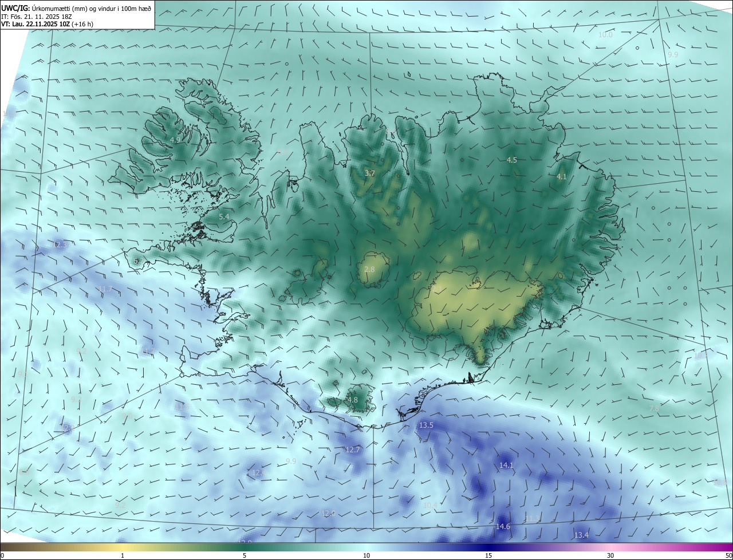Click the 15 tick on the color scale

(488, 556)
